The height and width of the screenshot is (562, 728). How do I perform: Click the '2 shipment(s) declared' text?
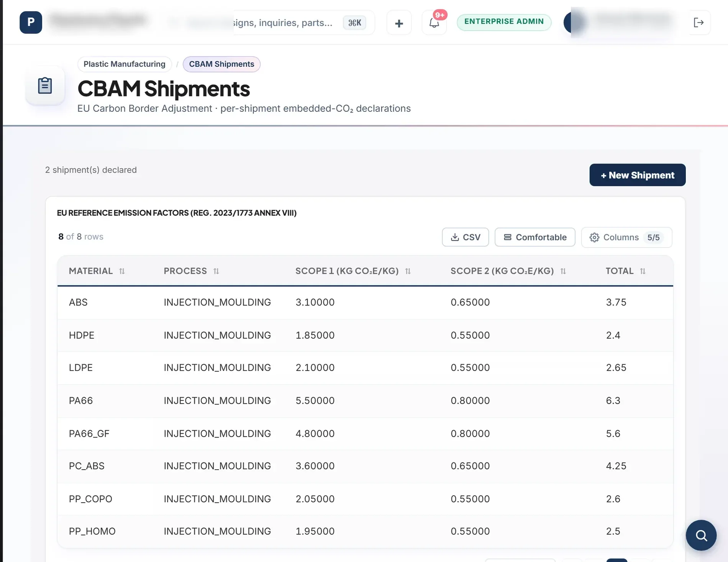point(91,170)
